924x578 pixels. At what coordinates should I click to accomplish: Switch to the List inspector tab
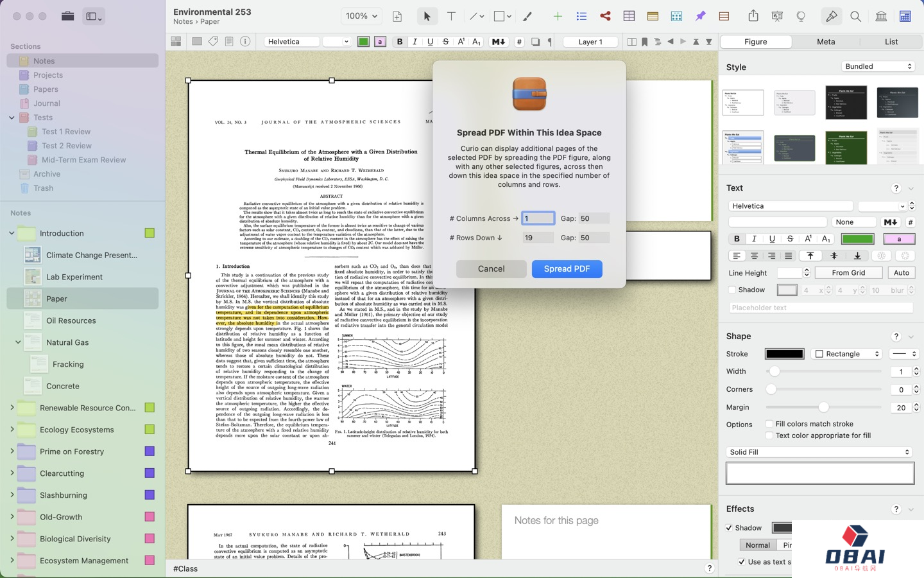tap(891, 42)
